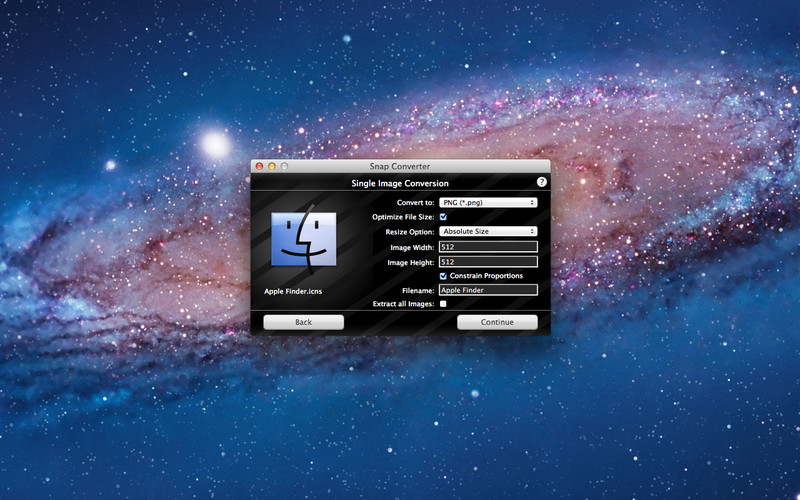Expand the Resize Option dropdown
Image resolution: width=800 pixels, height=500 pixels.
click(x=488, y=231)
